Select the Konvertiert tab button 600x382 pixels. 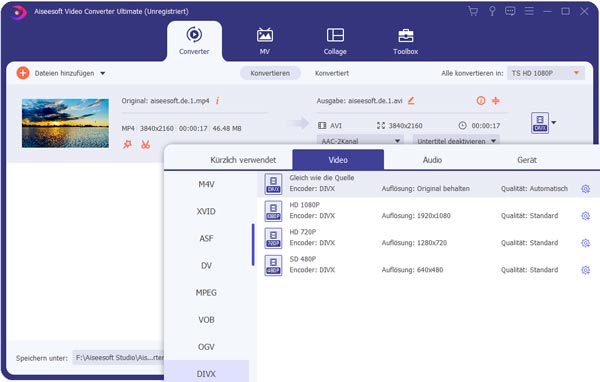(332, 73)
